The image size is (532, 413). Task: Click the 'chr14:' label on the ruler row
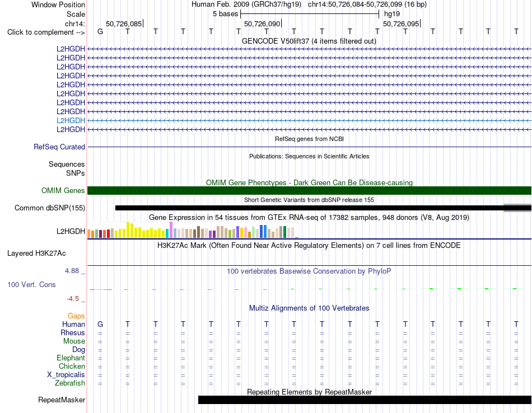pos(74,24)
